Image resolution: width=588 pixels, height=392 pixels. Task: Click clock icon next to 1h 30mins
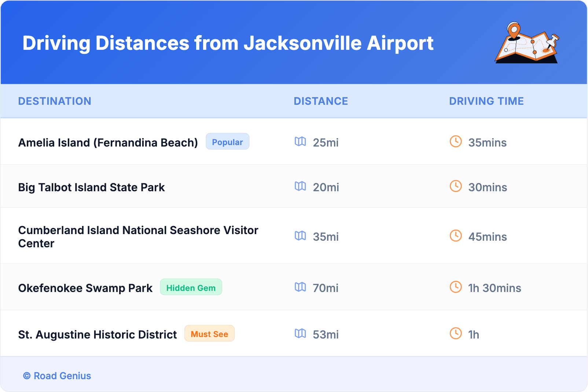[456, 287]
